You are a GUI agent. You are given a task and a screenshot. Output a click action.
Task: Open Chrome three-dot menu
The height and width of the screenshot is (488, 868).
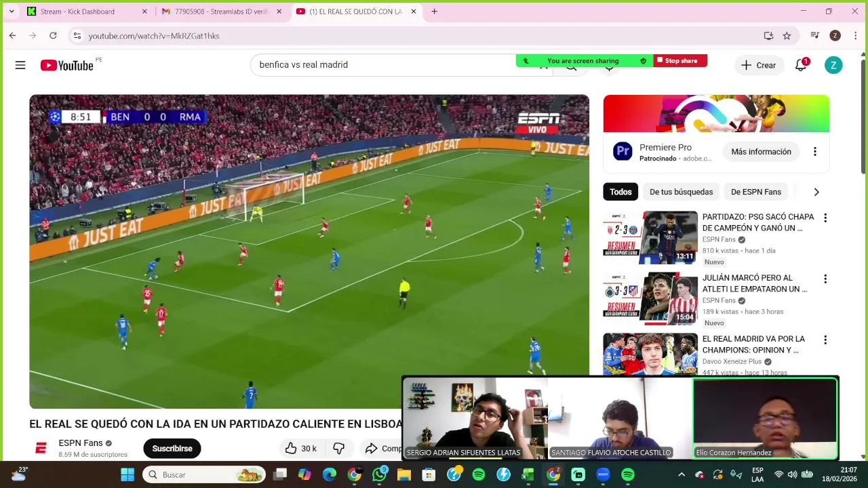(x=855, y=35)
